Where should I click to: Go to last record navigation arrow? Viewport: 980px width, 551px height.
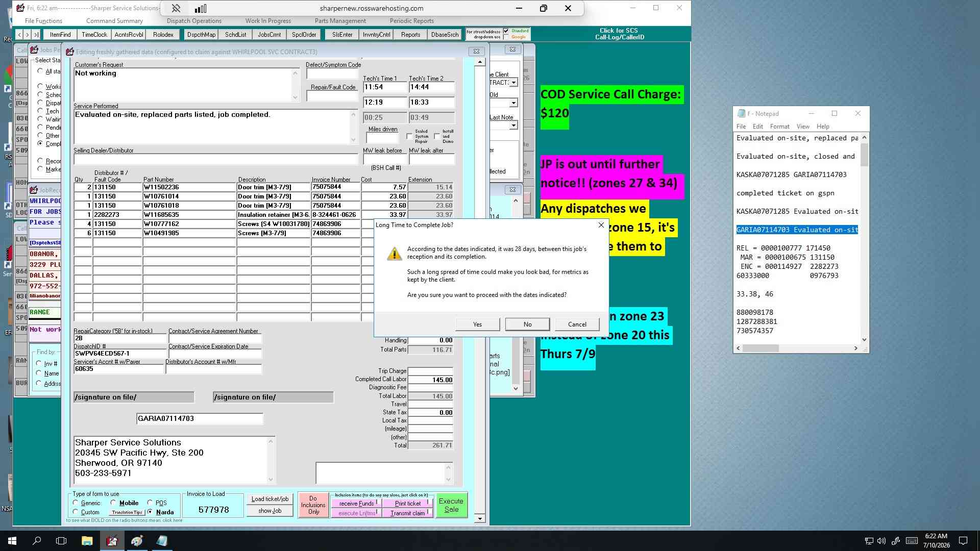point(36,35)
